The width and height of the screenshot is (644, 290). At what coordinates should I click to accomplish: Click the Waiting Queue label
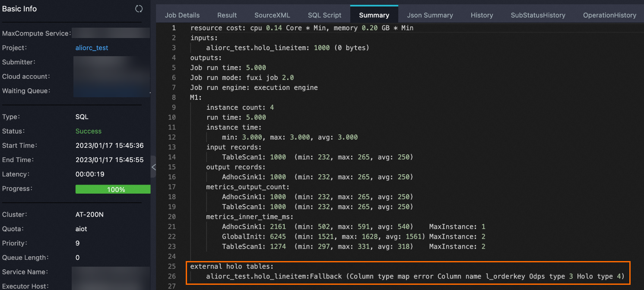pos(26,91)
